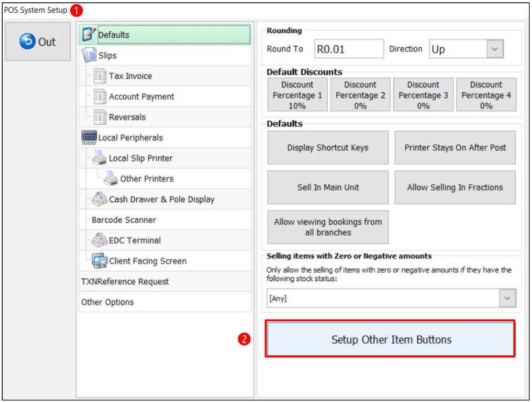Viewport: 532px width, 402px height.
Task: Click the Other Printers icon
Action: [111, 178]
